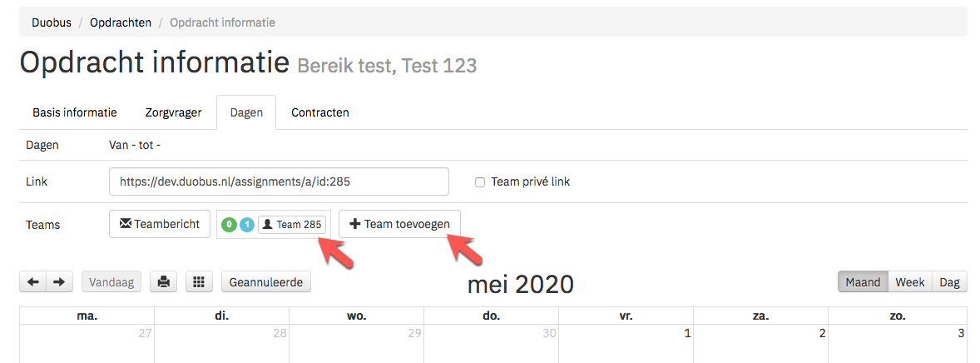
Task: Switch to the Contracten tab
Action: coord(320,112)
